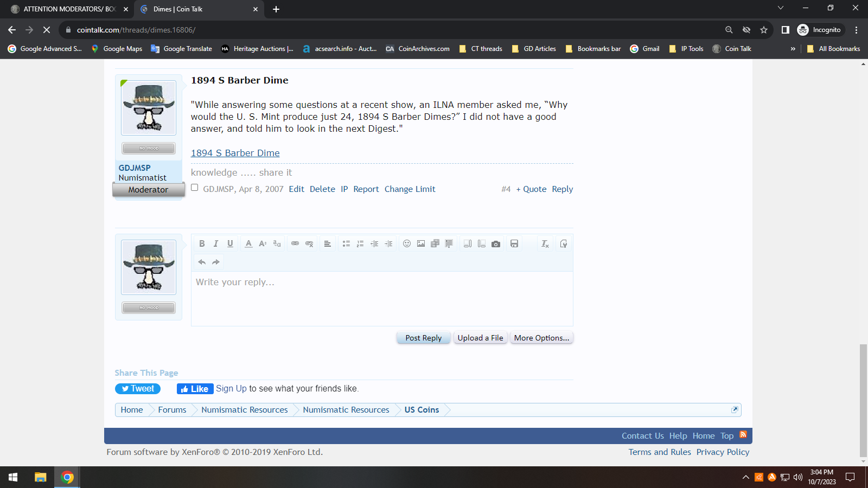Screen dimensions: 868x488
Task: Open the #4 post permalink
Action: pos(506,189)
